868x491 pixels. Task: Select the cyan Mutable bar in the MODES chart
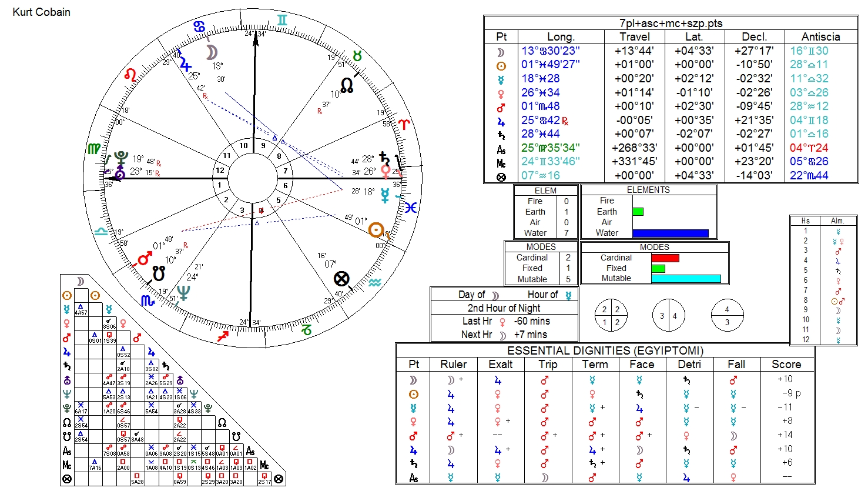click(686, 279)
